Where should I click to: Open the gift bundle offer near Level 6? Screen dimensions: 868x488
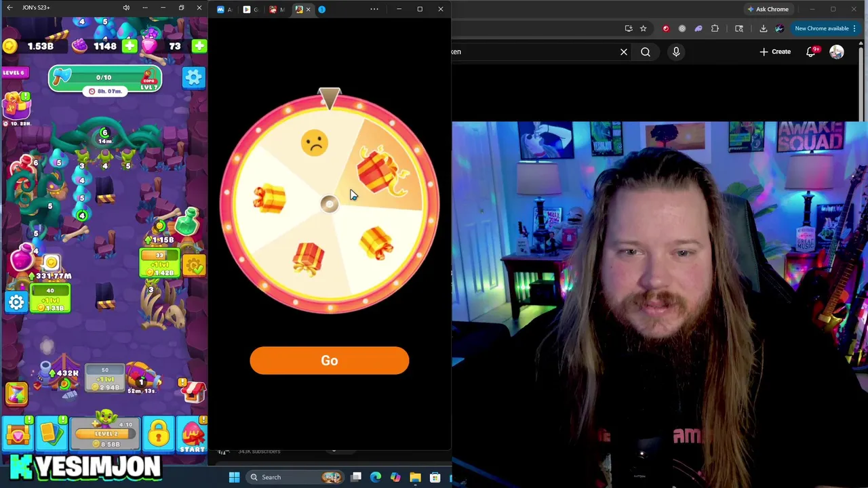pos(16,108)
